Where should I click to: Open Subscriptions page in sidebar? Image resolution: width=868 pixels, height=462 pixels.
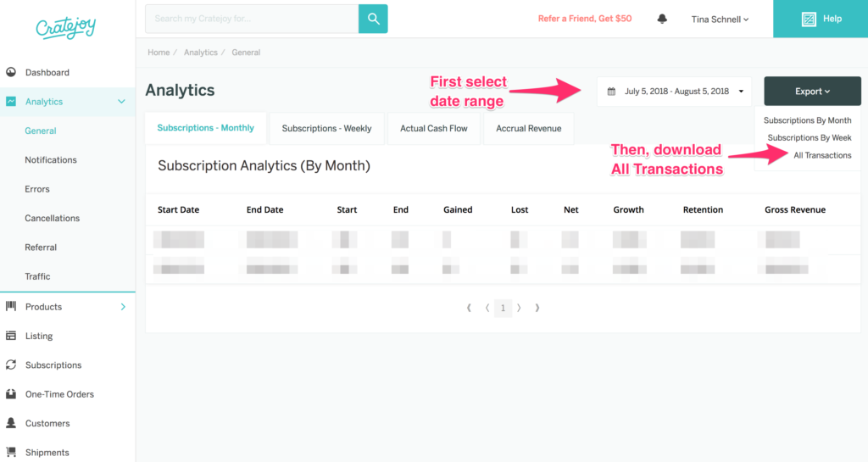click(53, 365)
